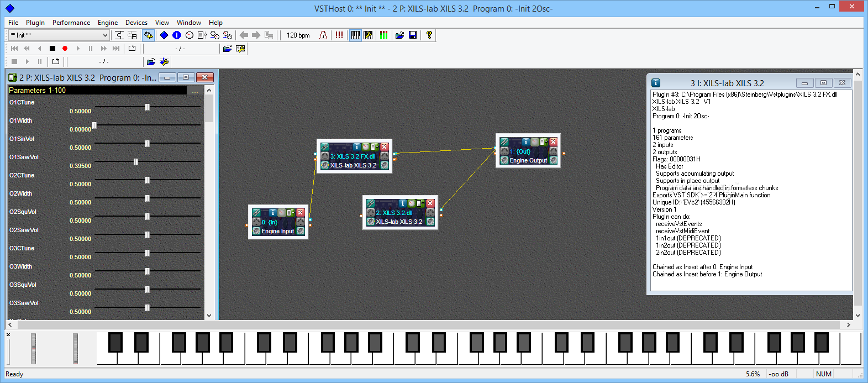The width and height of the screenshot is (868, 383).
Task: Click the O1CTune slider handle
Action: 148,107
